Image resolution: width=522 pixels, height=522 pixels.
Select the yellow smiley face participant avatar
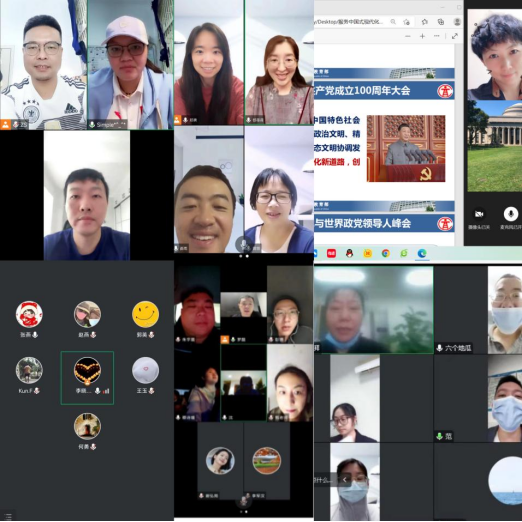coord(145,314)
